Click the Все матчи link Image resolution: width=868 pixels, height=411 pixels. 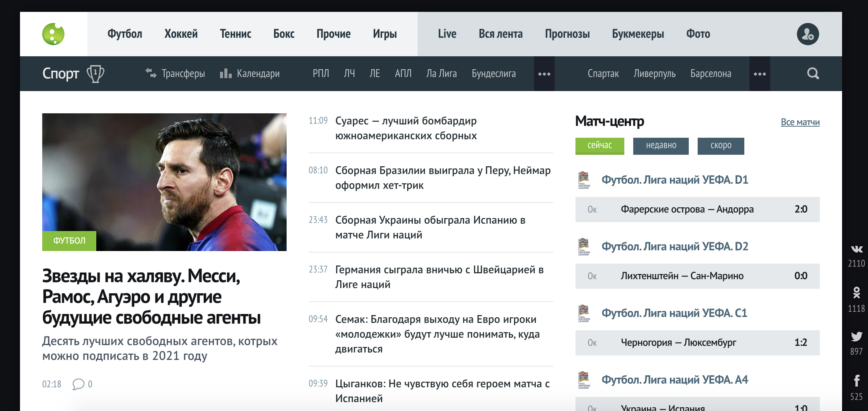click(x=800, y=122)
